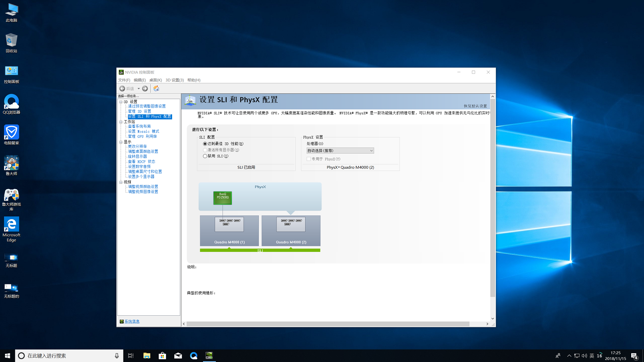Click the horizontal scrollbar left arrow
Screen dimensions: 644x362
coord(184,324)
